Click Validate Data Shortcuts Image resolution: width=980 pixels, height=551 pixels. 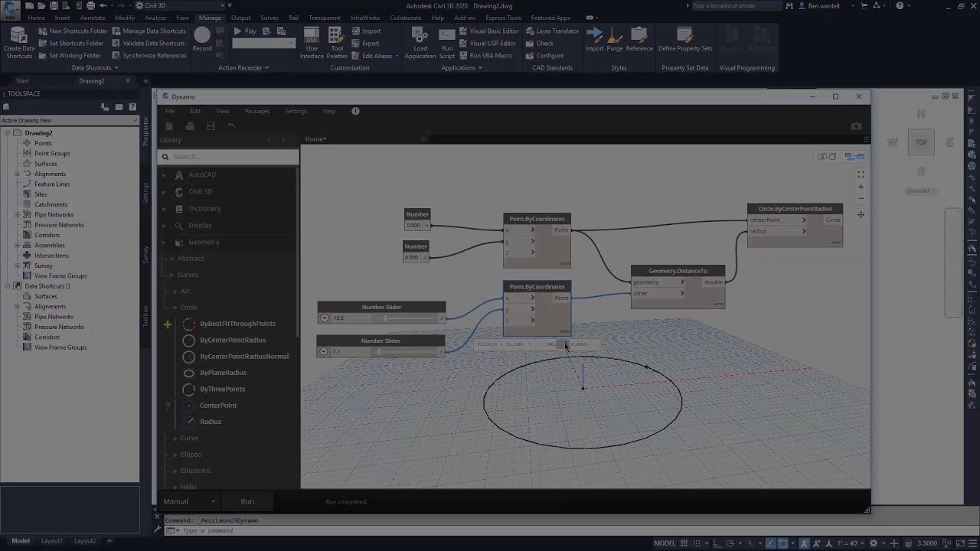(x=149, y=44)
